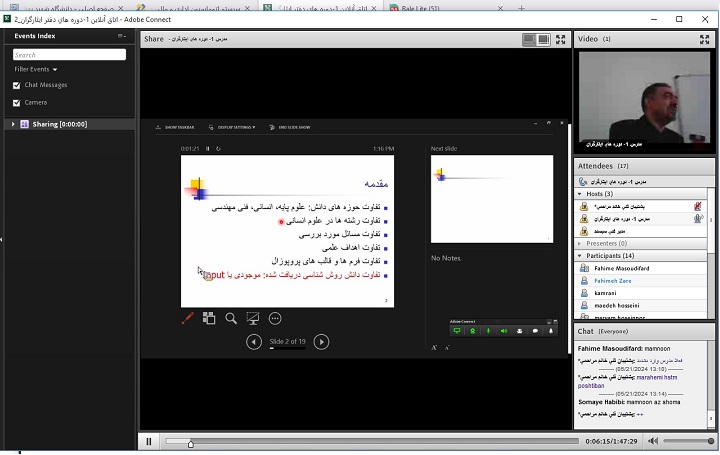Open the Filter Events dropdown
Screen dimensions: 720x455
click(36, 69)
